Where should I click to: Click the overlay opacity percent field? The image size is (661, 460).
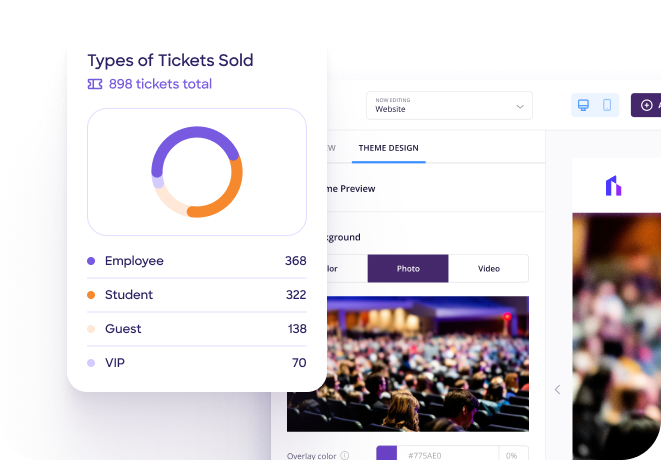point(513,454)
